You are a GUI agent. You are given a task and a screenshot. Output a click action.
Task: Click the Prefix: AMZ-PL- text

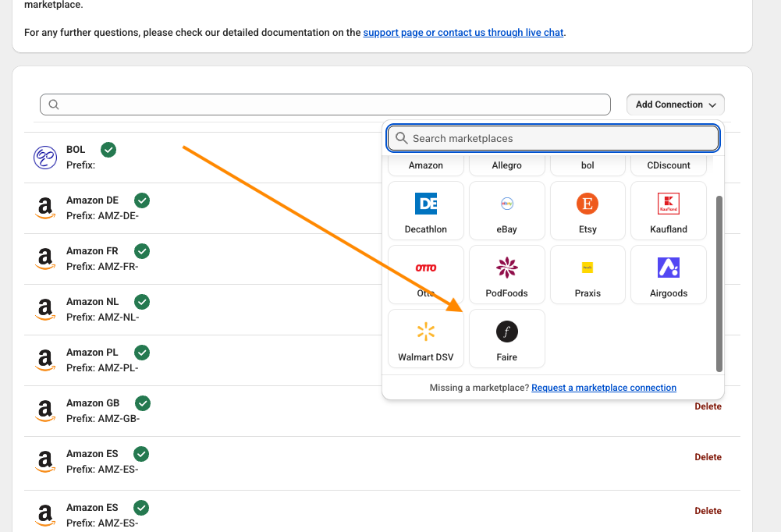(x=102, y=368)
